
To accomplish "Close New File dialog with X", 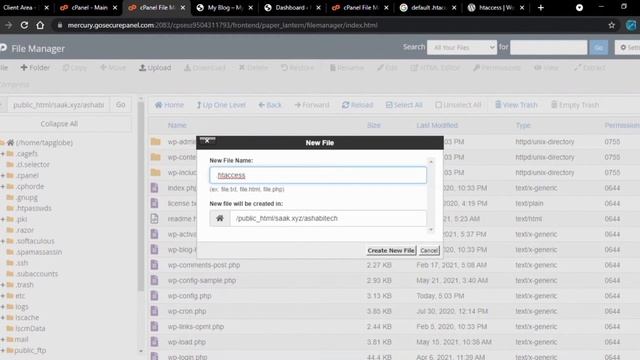I will coord(207,141).
